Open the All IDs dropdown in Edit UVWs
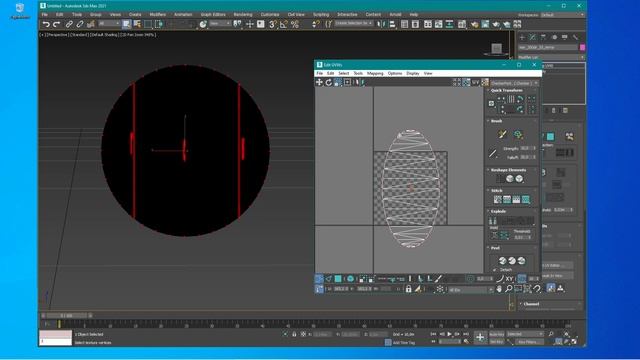Viewport: 640px width, 360px height. pyautogui.click(x=471, y=289)
